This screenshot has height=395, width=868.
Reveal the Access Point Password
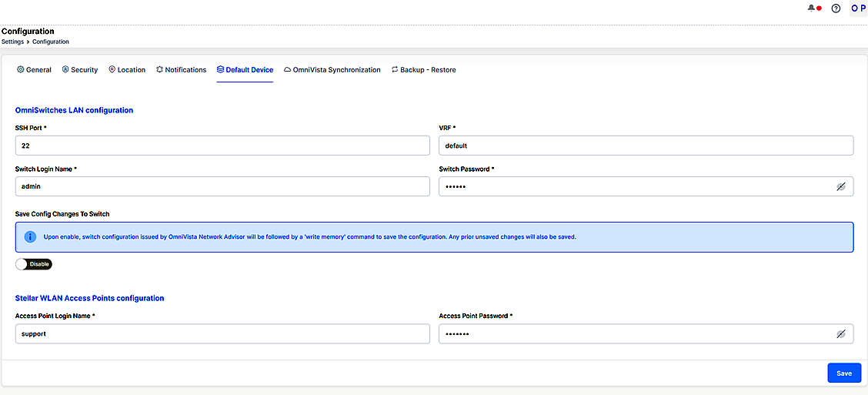[x=841, y=333]
